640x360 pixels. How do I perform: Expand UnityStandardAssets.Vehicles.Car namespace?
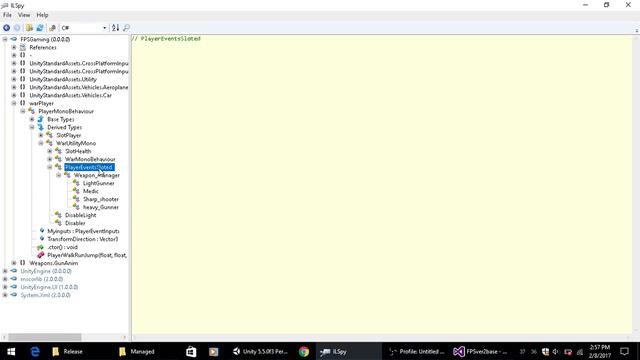coord(14,95)
